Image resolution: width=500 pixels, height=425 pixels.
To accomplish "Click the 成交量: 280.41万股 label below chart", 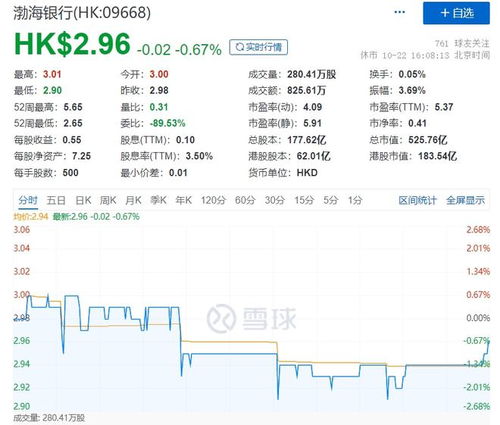I will click(x=49, y=418).
